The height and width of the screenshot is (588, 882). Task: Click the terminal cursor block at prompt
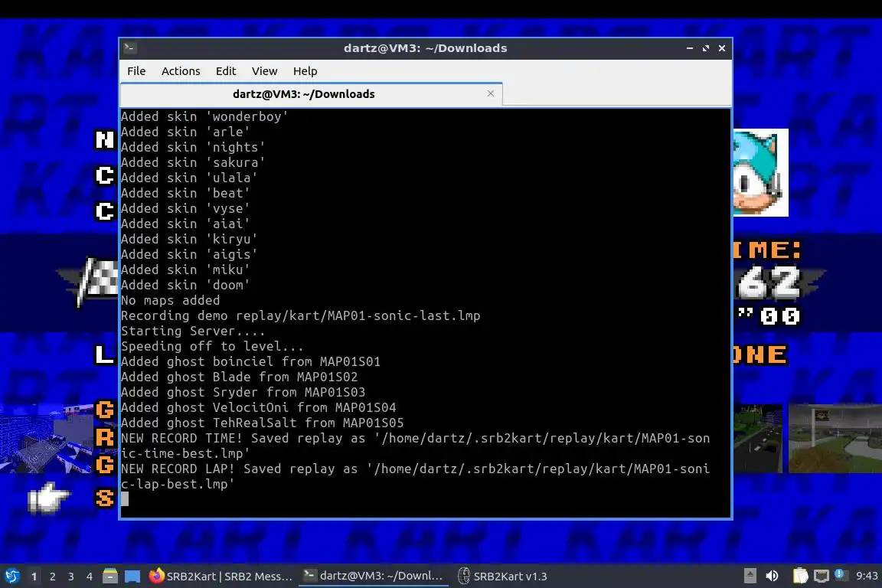[x=125, y=499]
